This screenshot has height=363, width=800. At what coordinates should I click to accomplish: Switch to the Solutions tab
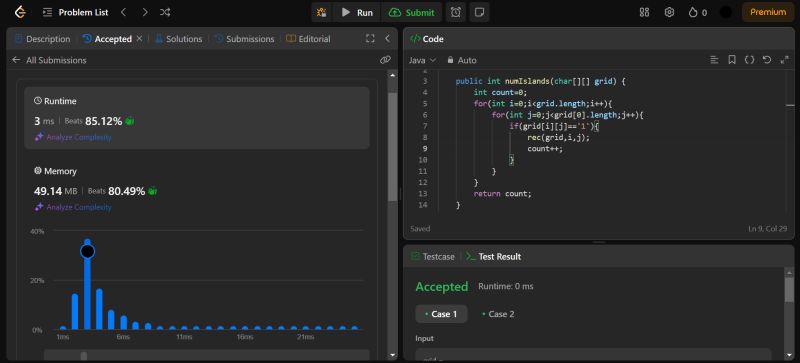[179, 39]
